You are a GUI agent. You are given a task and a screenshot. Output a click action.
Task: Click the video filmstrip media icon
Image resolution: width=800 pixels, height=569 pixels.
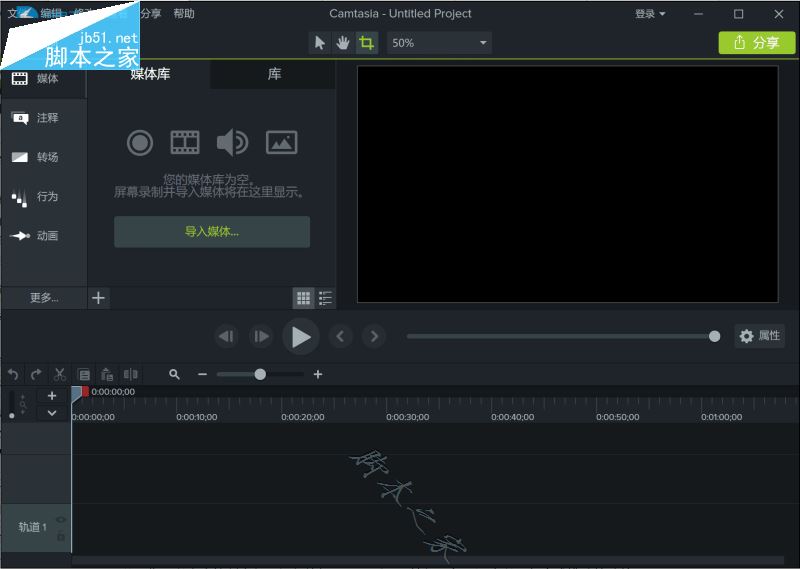tap(185, 142)
